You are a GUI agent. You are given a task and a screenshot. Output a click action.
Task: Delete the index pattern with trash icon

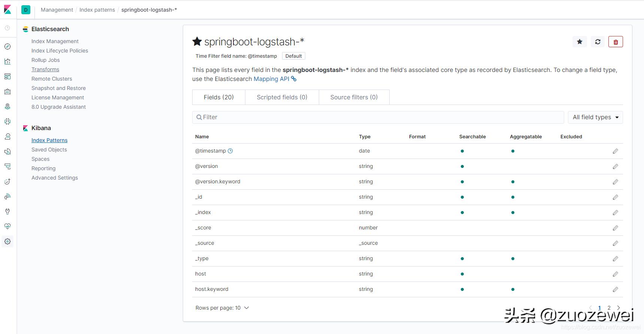(616, 42)
